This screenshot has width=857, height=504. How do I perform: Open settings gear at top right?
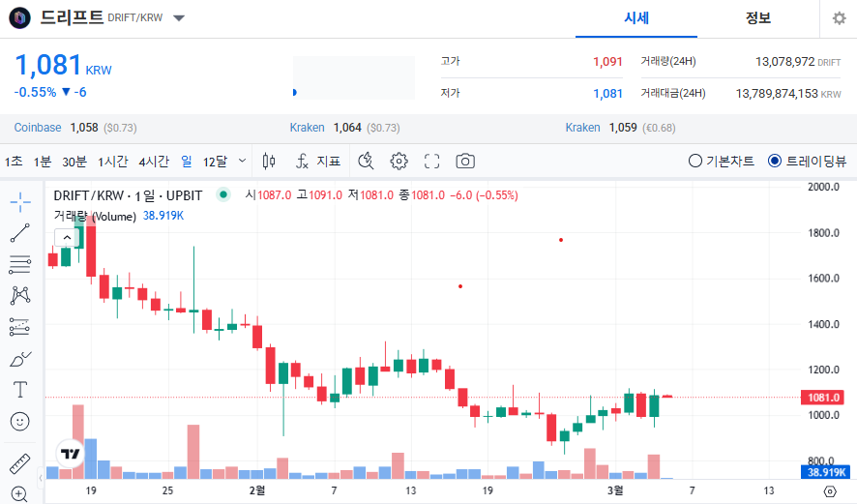tap(839, 18)
